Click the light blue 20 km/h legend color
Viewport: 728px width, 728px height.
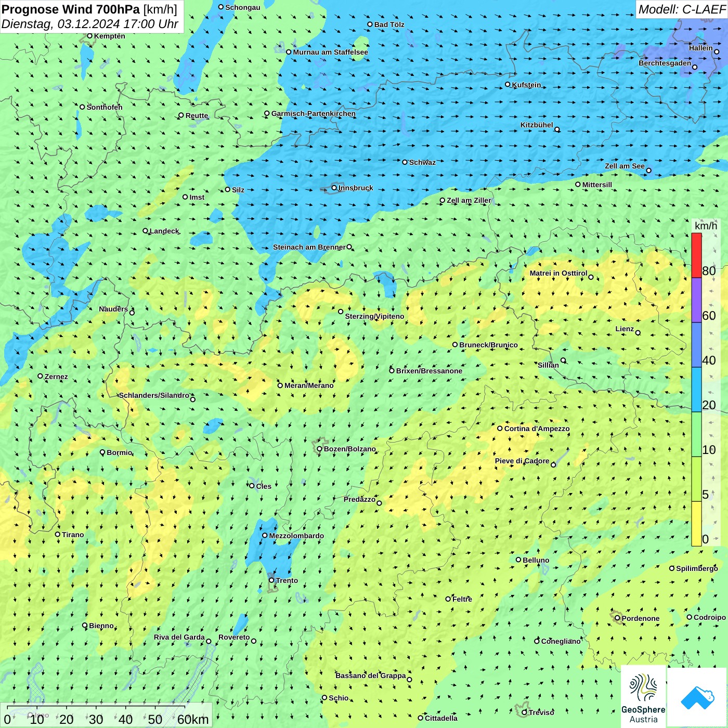(x=696, y=389)
